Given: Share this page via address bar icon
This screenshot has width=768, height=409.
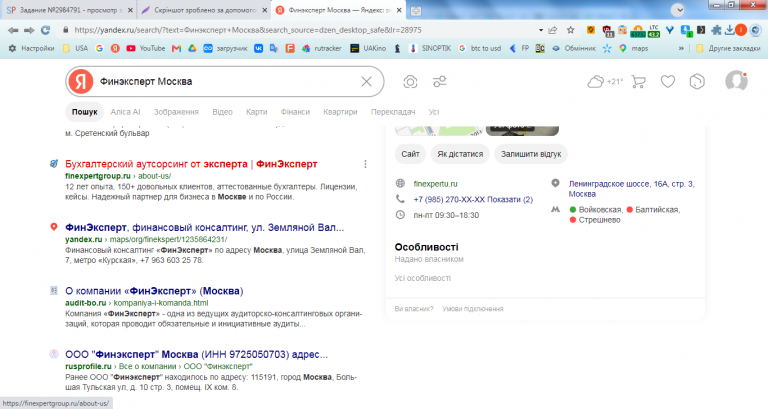Looking at the screenshot, I should [x=553, y=30].
